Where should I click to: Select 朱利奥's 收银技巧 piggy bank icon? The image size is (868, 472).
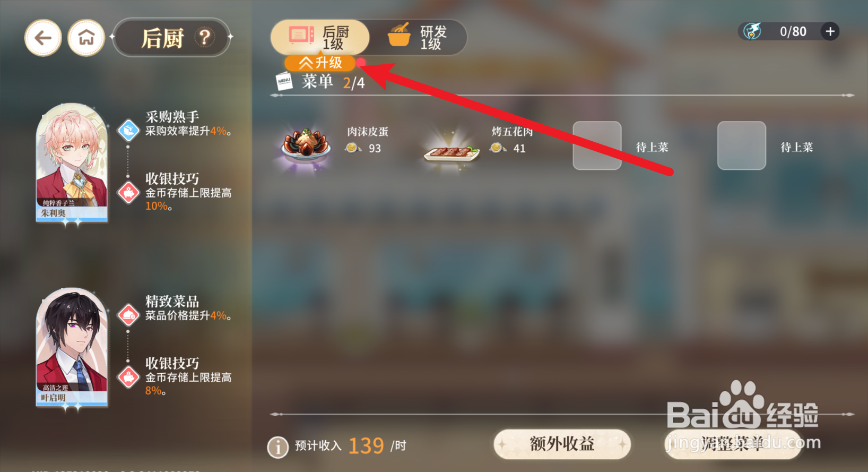(128, 193)
